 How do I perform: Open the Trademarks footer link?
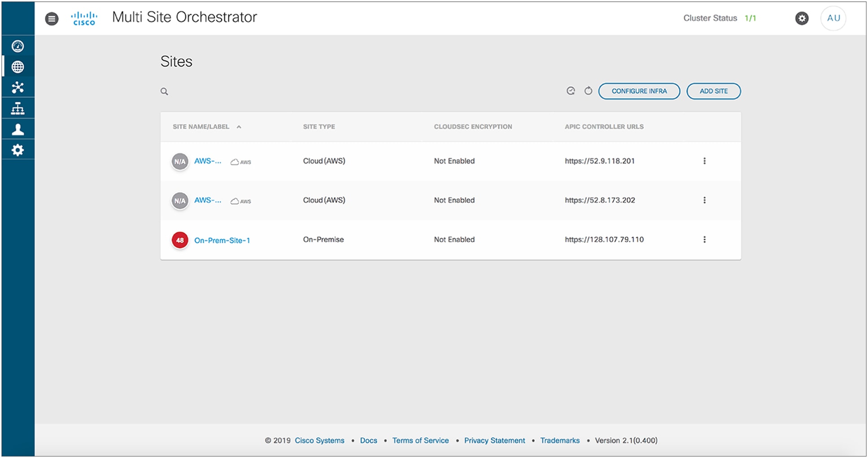coord(560,440)
